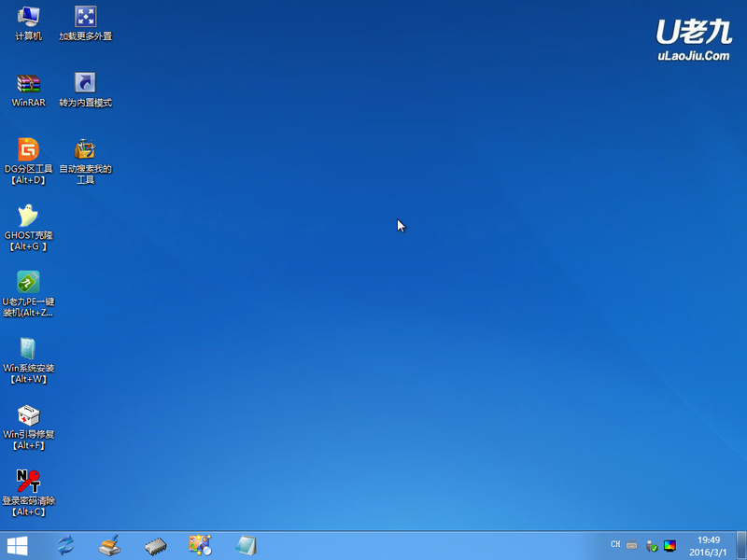Launch GHOST克隆 [Alt+G] ghost icon
The width and height of the screenshot is (747, 560).
pos(28,228)
